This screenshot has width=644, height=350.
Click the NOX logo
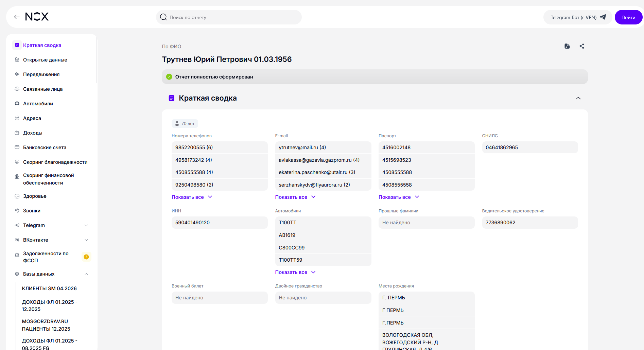coord(37,17)
